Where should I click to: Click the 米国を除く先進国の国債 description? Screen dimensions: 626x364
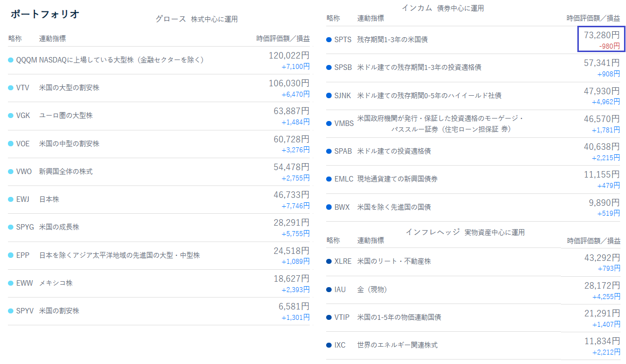[x=394, y=207]
